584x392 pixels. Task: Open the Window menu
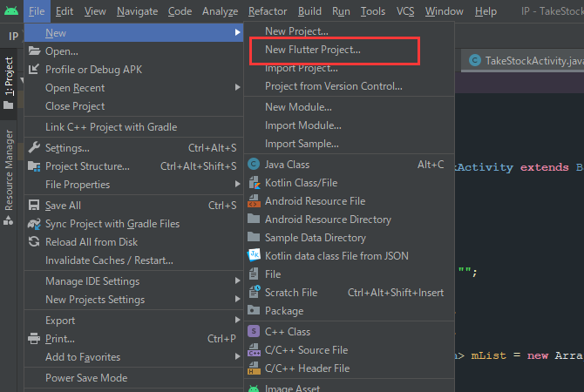pos(445,11)
